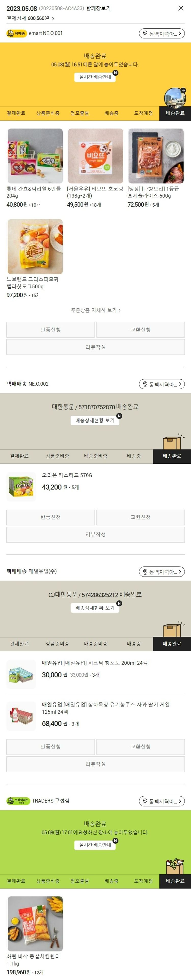Select 점포출발 step in emart status bar
The width and height of the screenshot is (191, 980).
click(80, 113)
